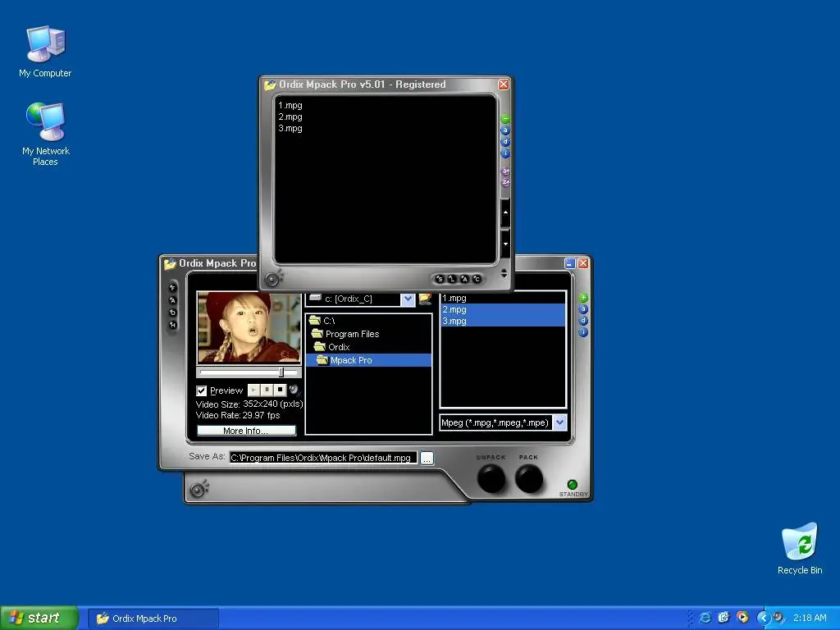
Task: Select the My Network Places desktop icon
Action: pos(46,134)
